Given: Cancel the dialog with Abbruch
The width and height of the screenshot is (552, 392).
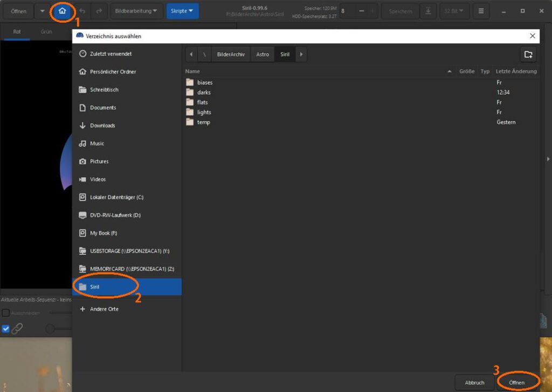Looking at the screenshot, I should pos(474,382).
